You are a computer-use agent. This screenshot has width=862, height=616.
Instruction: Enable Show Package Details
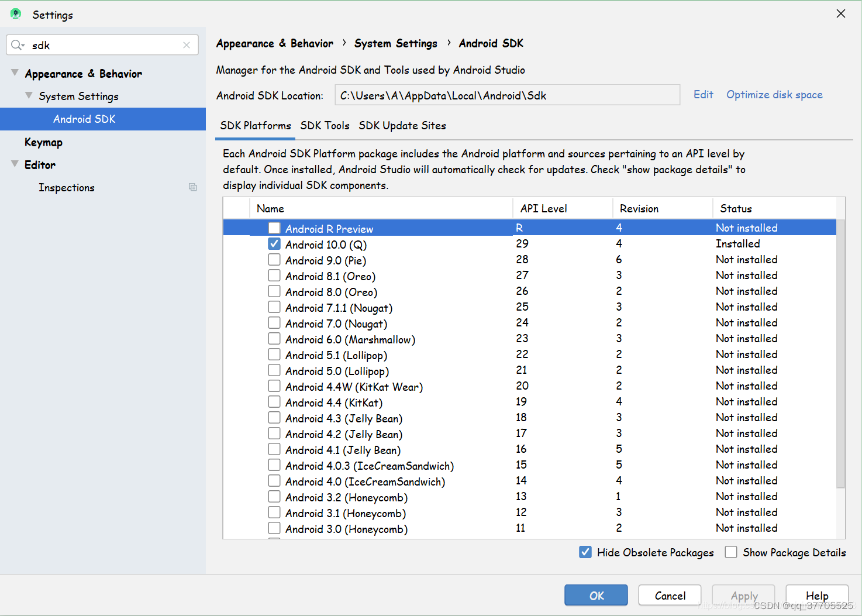point(731,552)
